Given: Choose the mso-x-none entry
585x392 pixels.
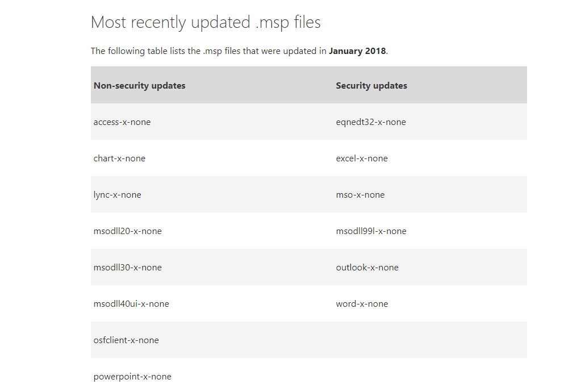Looking at the screenshot, I should tap(360, 195).
